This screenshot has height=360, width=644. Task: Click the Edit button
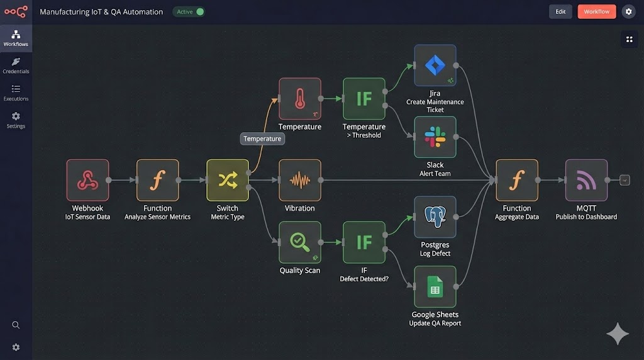[560, 12]
